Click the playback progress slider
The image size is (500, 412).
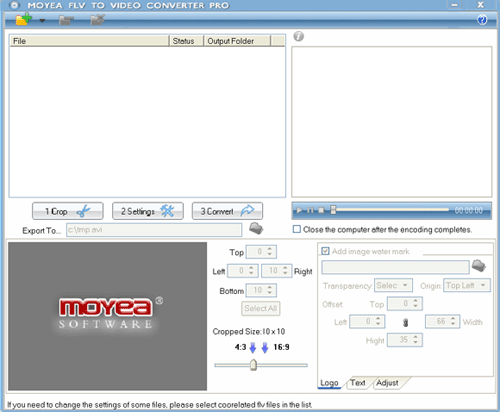(x=390, y=210)
